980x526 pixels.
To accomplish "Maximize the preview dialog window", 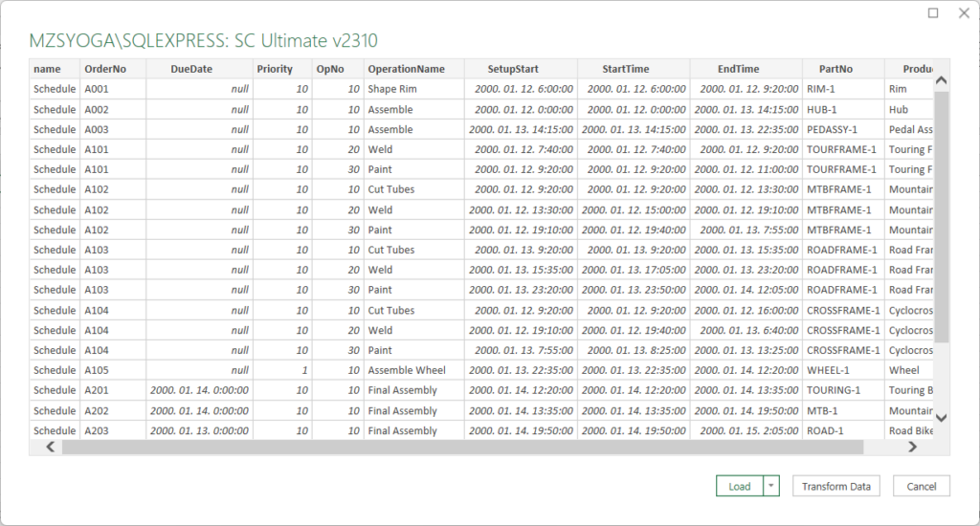I will 933,13.
